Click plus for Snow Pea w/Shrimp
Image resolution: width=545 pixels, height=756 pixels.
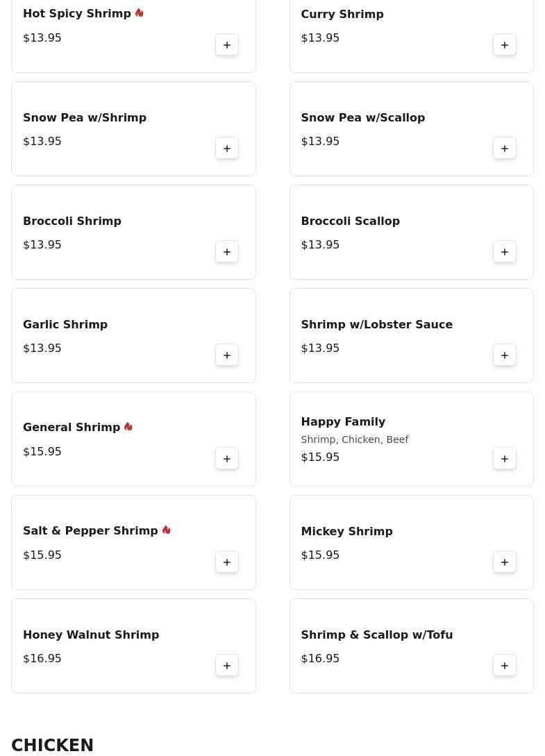pos(227,149)
